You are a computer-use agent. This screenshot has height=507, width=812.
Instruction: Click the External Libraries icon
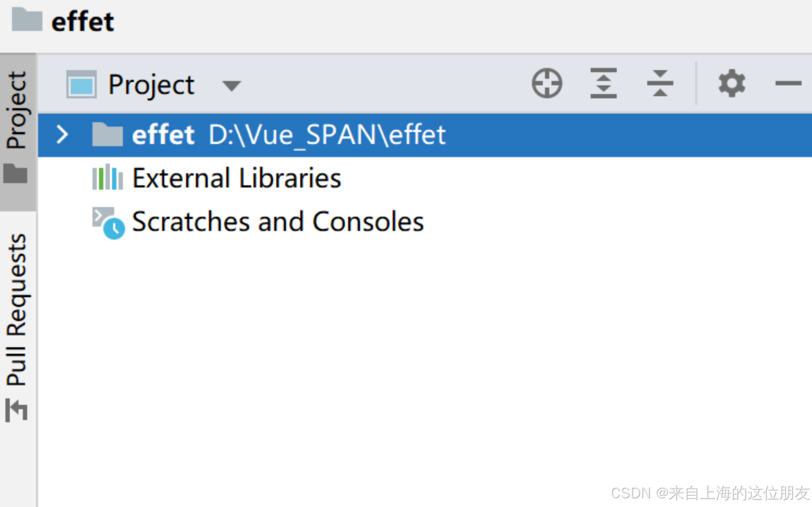(x=107, y=177)
